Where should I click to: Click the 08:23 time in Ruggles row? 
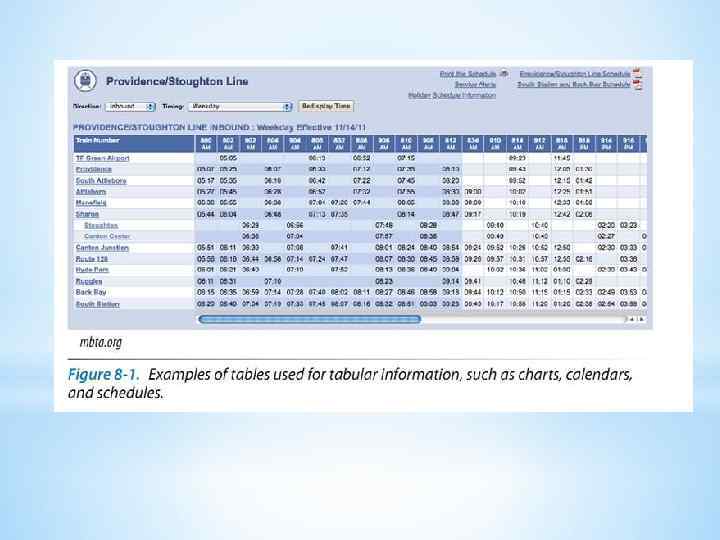pos(383,281)
